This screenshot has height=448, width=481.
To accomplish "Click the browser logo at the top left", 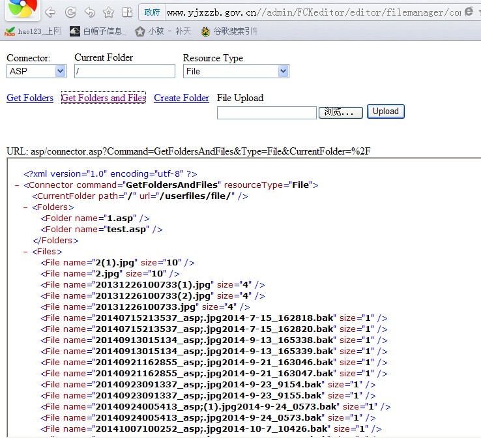I will point(22,8).
